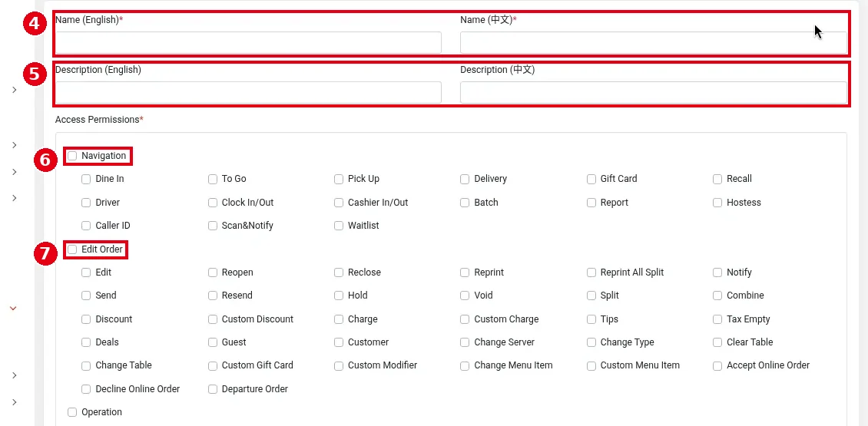Viewport: 868px width, 426px height.
Task: Enable Void permission
Action: tap(465, 296)
